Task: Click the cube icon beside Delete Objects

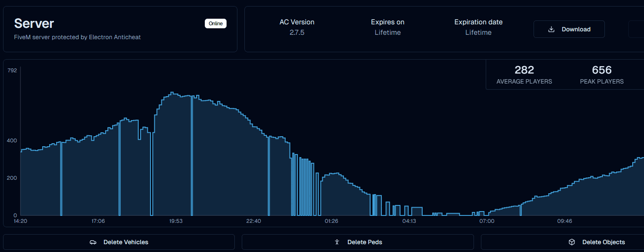Action: click(572, 242)
